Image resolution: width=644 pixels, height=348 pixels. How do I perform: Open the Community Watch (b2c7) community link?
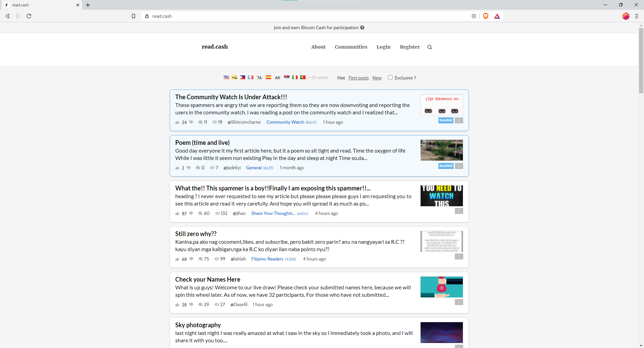pos(291,122)
